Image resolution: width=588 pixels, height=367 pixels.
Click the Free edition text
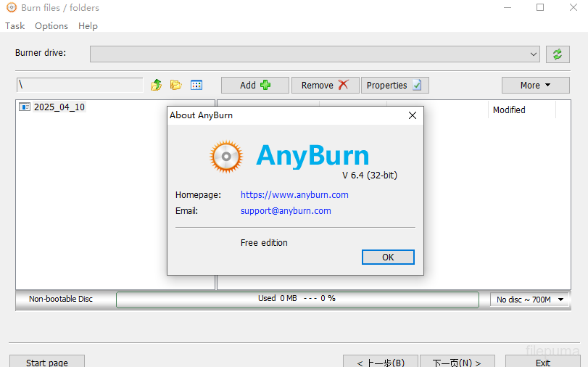264,243
